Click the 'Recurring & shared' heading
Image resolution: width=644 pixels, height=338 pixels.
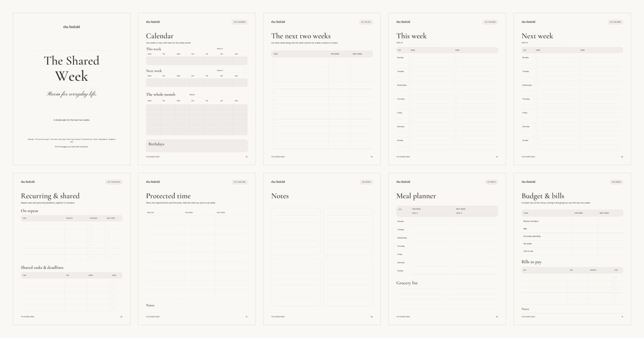click(x=50, y=196)
